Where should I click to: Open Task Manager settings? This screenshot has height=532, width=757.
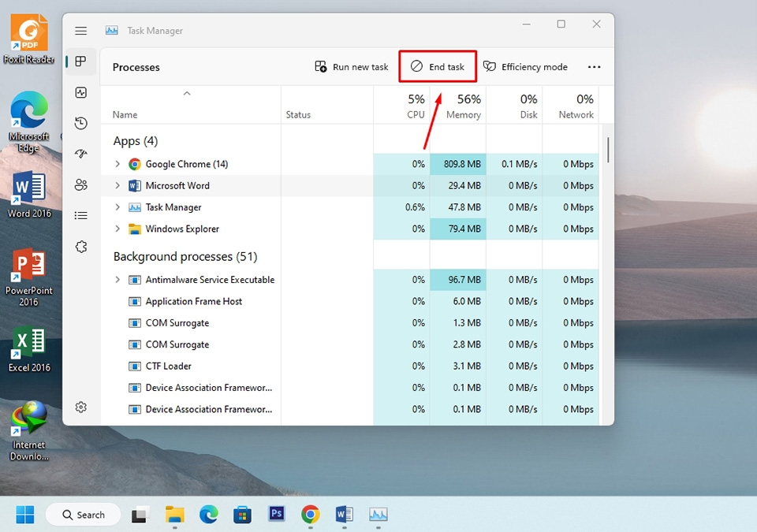click(x=80, y=407)
